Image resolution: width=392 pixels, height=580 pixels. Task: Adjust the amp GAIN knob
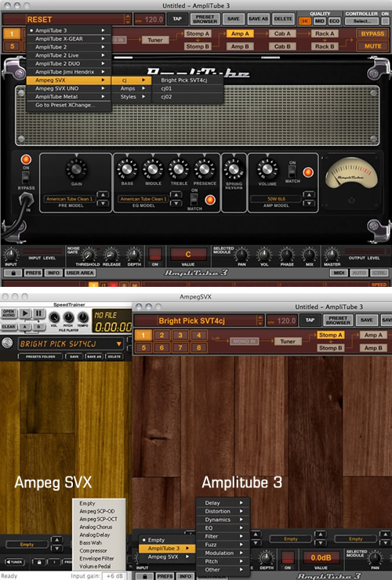[x=76, y=169]
